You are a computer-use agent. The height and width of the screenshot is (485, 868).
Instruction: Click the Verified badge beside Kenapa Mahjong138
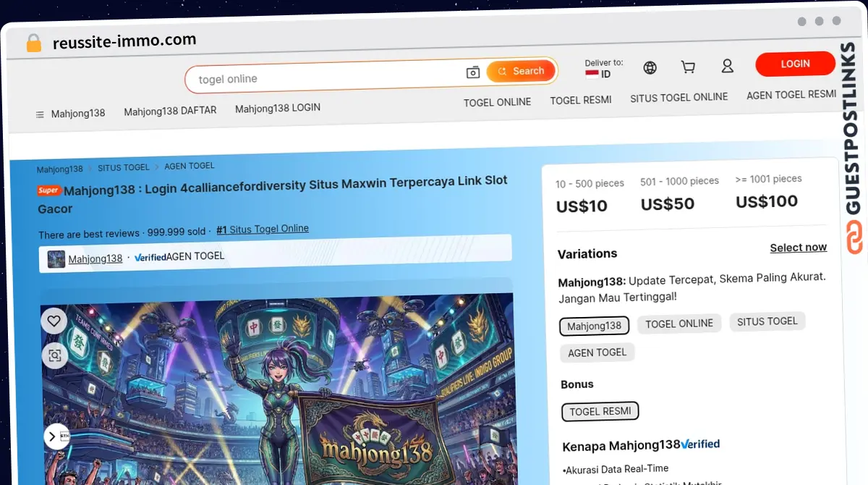(700, 444)
